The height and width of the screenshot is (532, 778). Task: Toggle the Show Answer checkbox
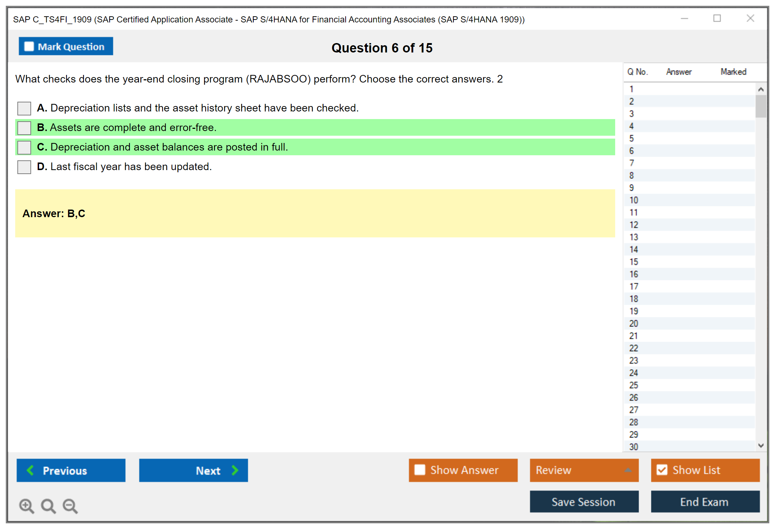click(420, 470)
